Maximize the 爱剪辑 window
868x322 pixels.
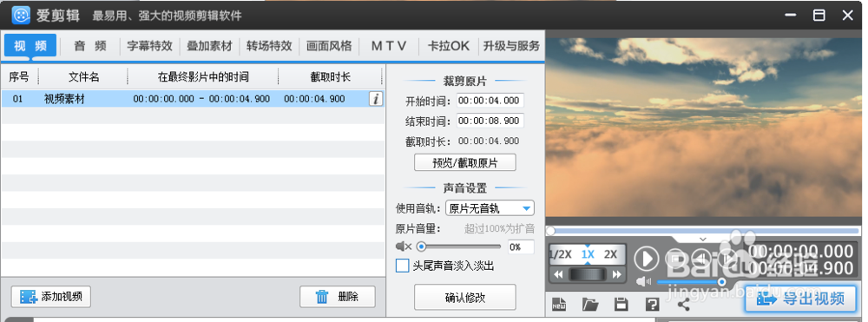tap(819, 15)
